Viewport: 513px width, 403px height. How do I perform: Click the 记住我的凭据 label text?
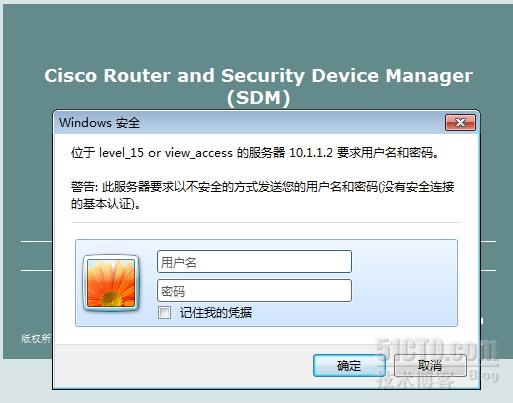click(216, 313)
